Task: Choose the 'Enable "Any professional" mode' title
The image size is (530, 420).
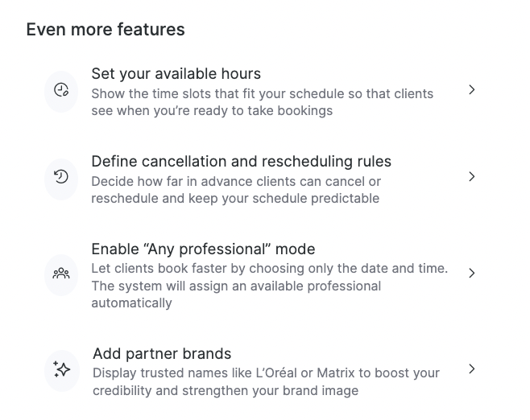Action: [203, 249]
